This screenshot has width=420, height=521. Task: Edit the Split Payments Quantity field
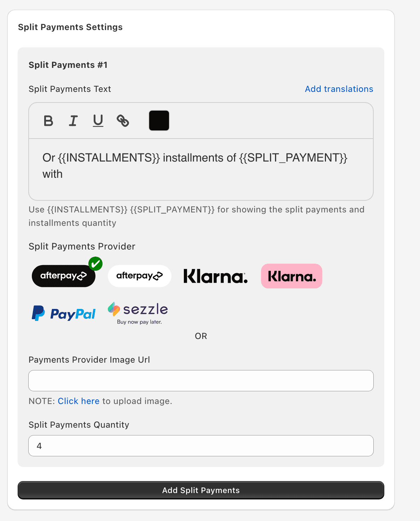click(x=201, y=446)
